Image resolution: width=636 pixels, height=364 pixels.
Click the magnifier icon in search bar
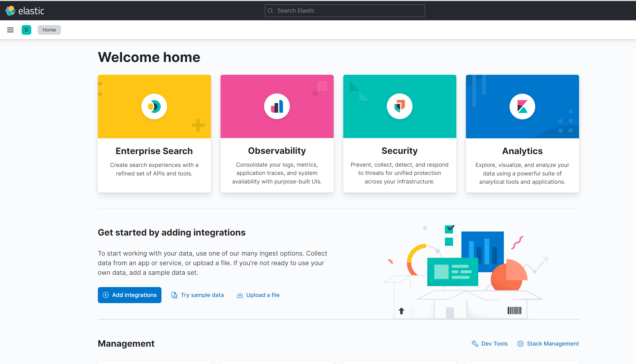point(270,11)
